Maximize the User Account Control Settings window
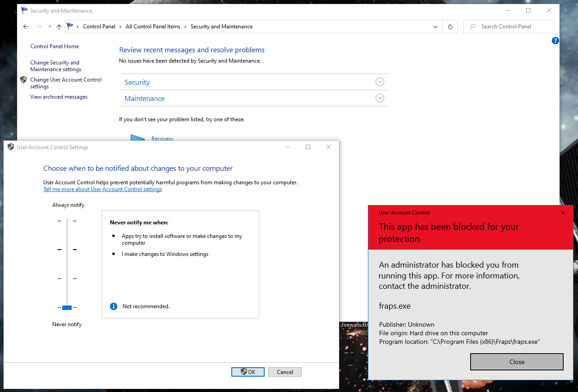This screenshot has height=392, width=578. point(308,147)
